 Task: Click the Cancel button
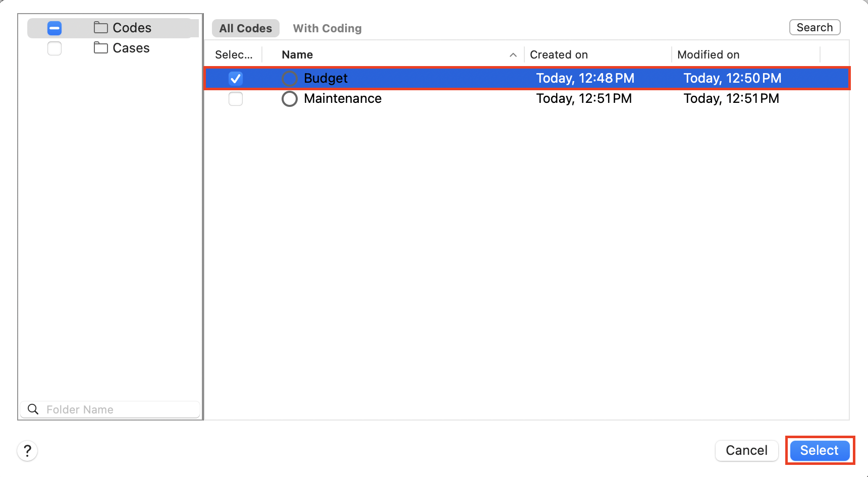click(746, 450)
